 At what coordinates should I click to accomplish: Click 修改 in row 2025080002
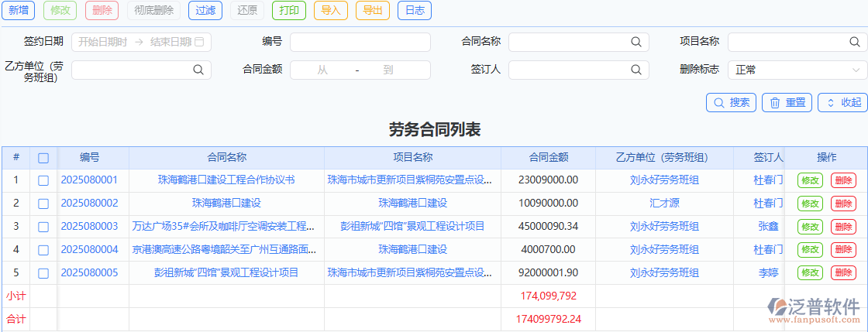(x=810, y=204)
